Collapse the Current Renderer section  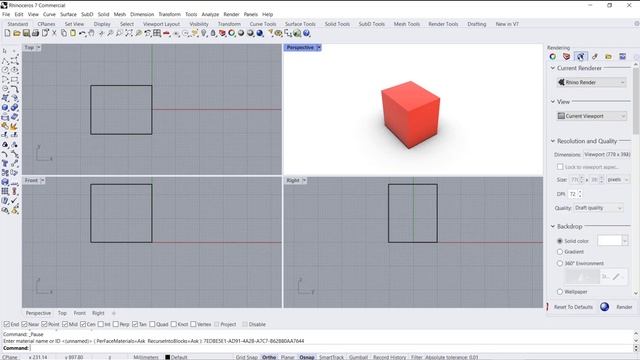pos(553,68)
